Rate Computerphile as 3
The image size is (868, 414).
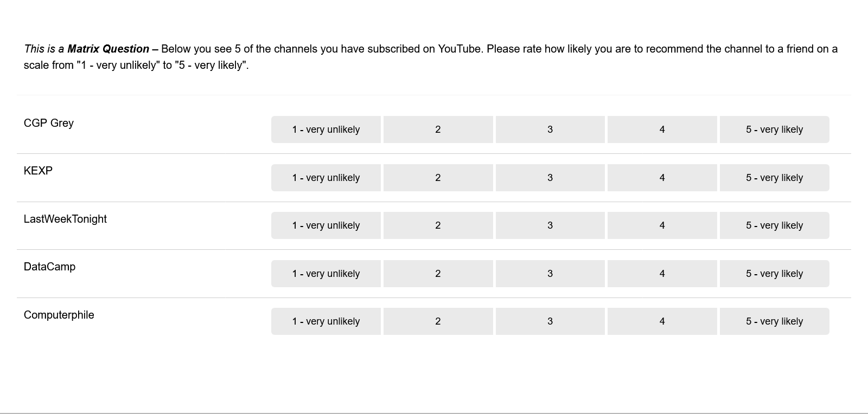click(x=550, y=321)
